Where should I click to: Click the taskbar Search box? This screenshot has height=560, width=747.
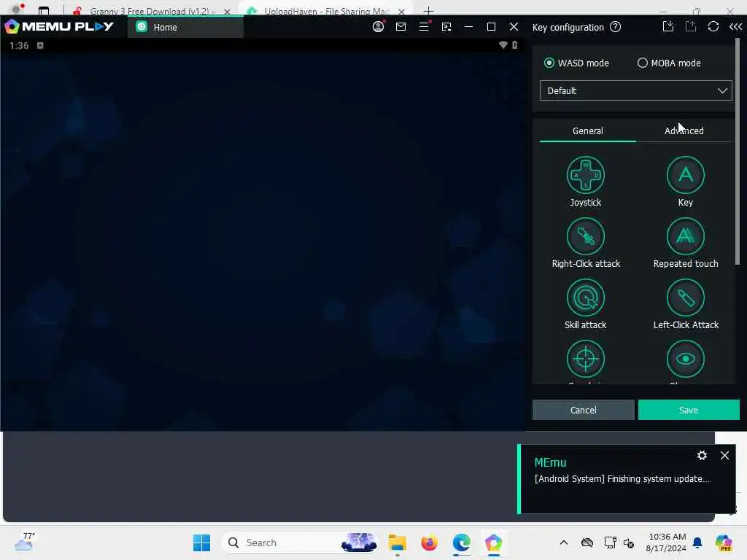click(301, 542)
